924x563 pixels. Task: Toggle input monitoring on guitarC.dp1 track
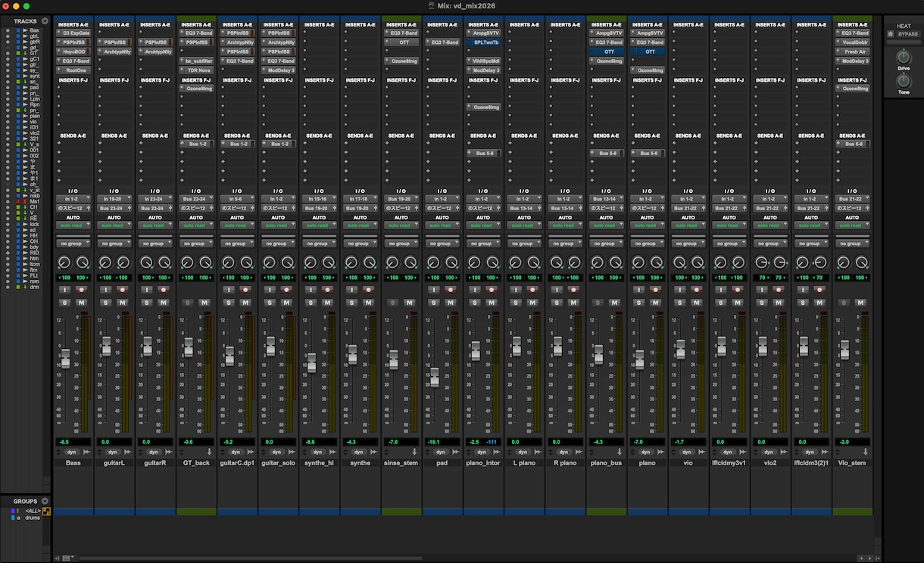(229, 290)
